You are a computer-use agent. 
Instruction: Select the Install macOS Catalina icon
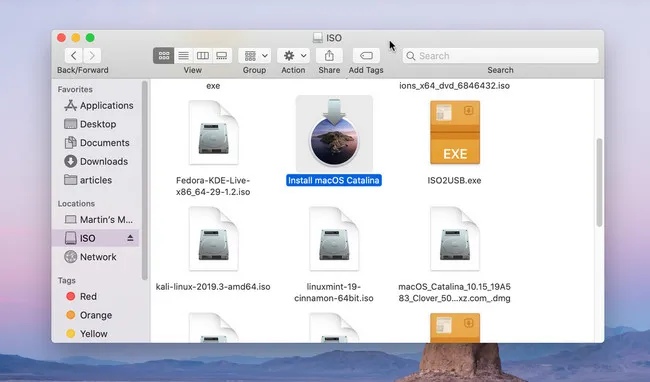click(x=334, y=133)
